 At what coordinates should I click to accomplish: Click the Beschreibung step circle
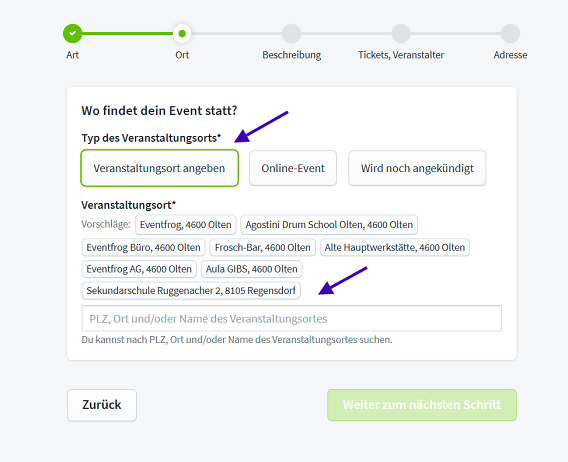click(292, 33)
